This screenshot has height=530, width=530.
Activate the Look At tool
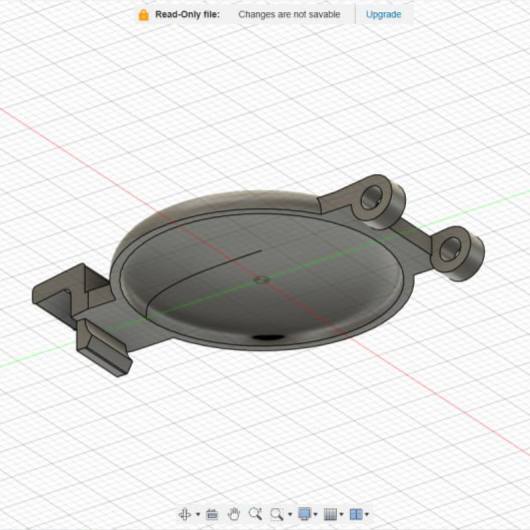[212, 514]
